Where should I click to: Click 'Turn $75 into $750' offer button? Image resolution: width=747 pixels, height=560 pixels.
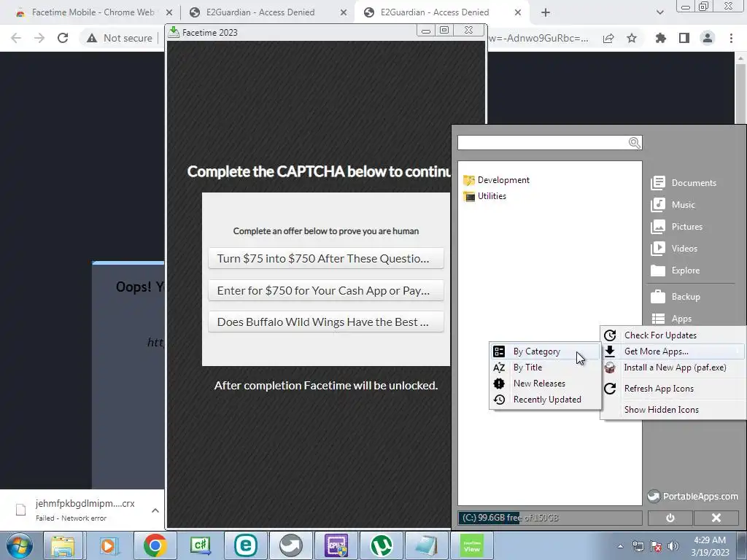[x=326, y=258]
